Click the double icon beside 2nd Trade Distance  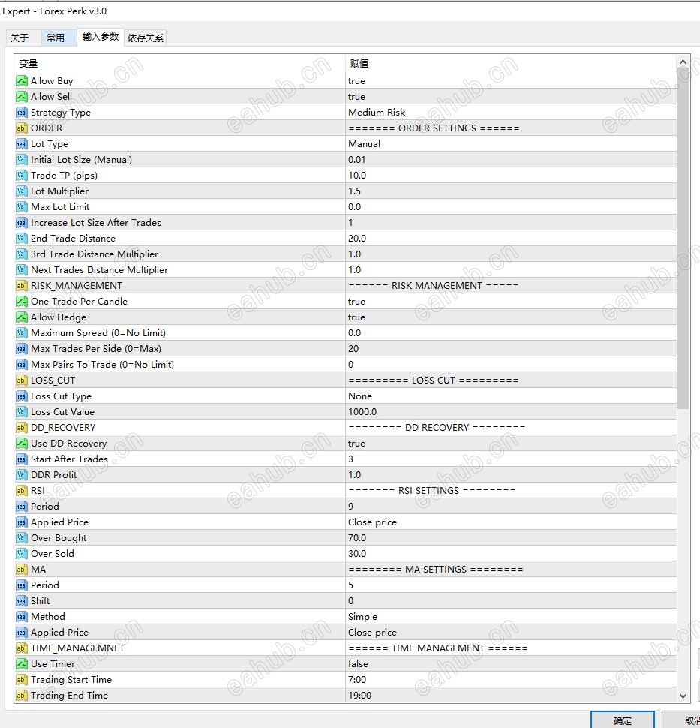coord(21,239)
